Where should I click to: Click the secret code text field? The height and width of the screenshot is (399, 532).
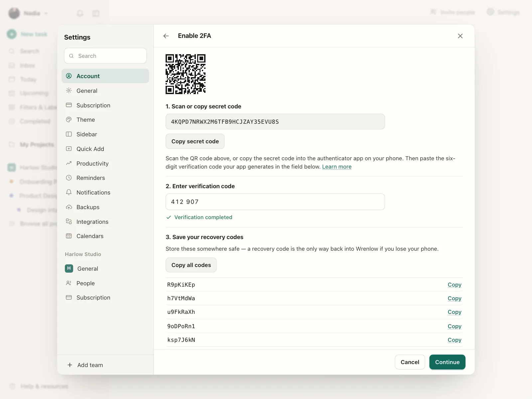click(x=275, y=122)
